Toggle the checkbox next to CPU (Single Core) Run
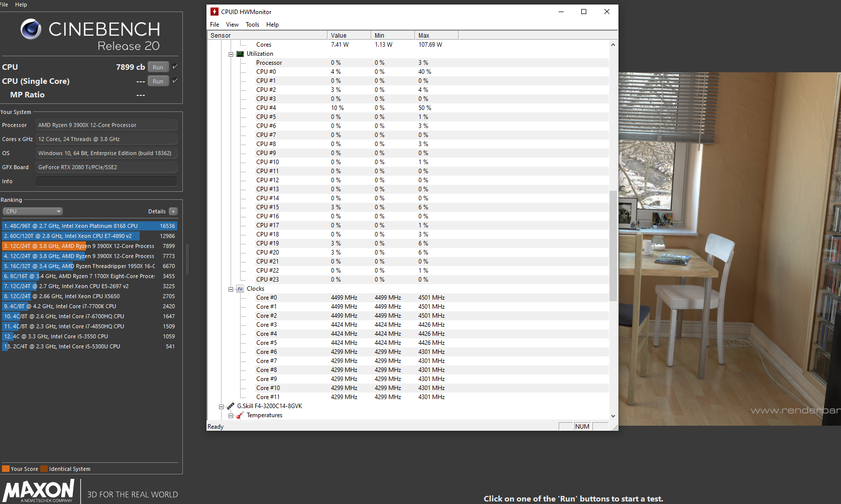The image size is (841, 504). pos(175,81)
